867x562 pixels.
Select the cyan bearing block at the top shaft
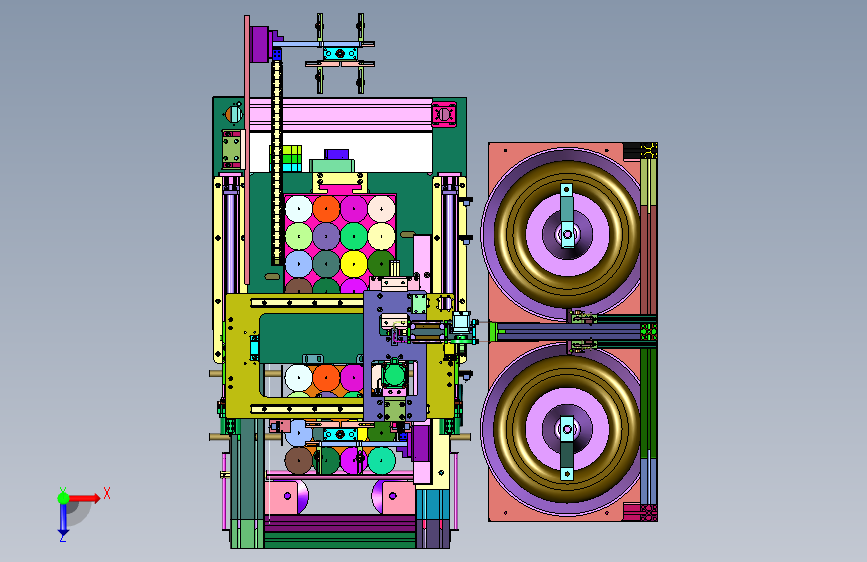pyautogui.click(x=340, y=54)
